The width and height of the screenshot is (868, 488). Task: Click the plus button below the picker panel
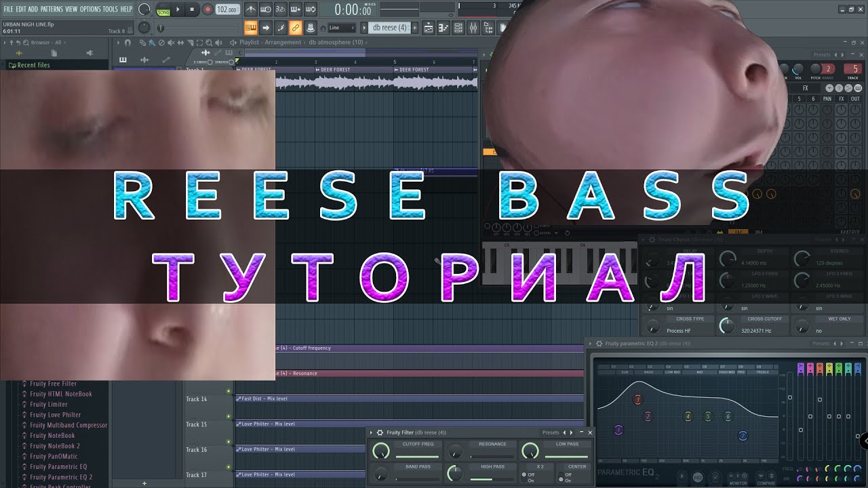144,483
